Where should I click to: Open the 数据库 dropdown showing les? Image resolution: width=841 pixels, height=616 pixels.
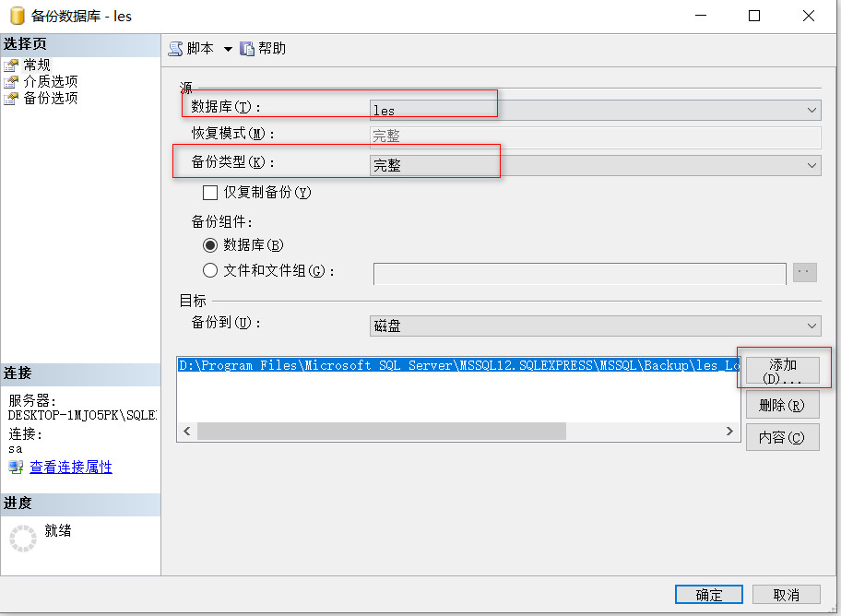[x=596, y=111]
